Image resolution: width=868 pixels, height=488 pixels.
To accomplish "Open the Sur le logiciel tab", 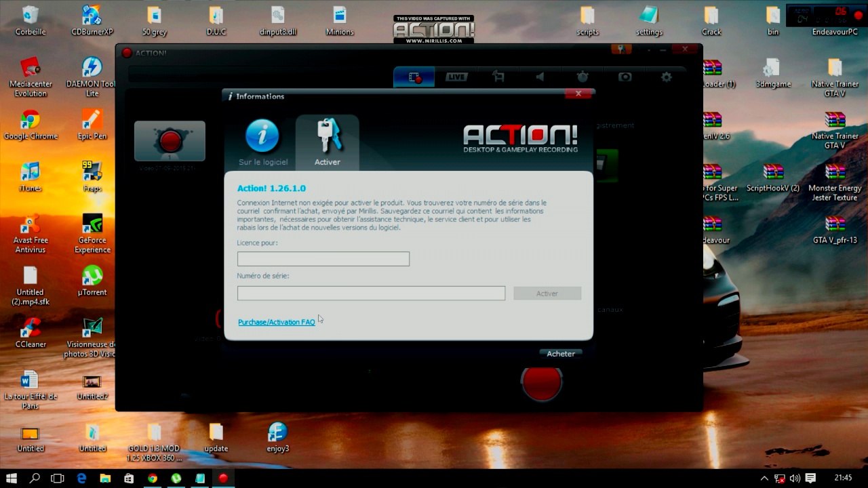I will click(x=263, y=142).
